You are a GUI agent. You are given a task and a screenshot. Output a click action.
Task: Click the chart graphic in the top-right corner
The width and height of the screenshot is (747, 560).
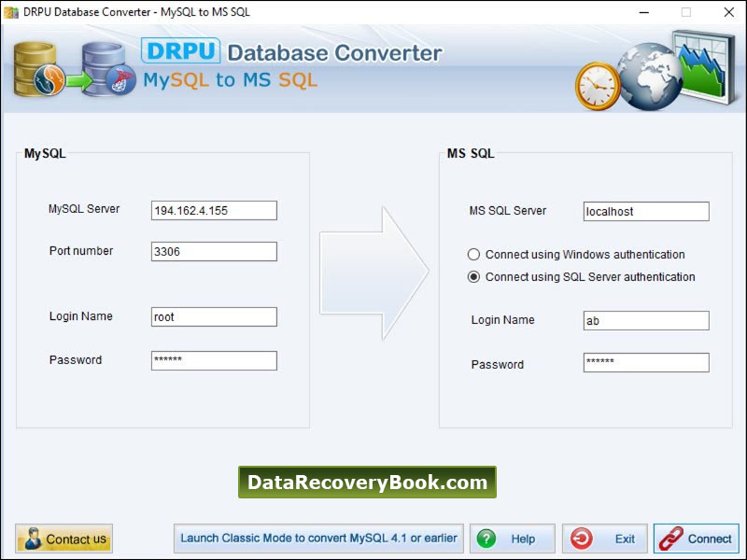[x=705, y=65]
